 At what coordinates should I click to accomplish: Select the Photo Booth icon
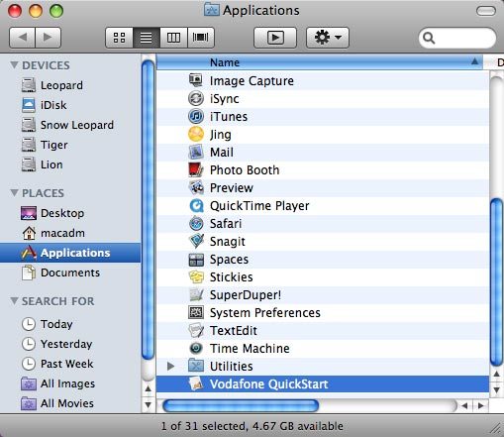[x=196, y=169]
